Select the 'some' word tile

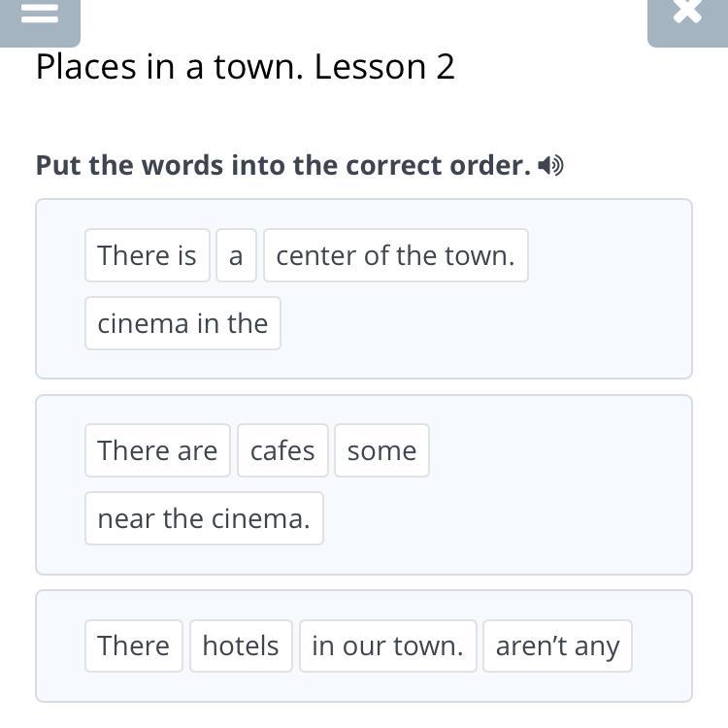pyautogui.click(x=381, y=450)
